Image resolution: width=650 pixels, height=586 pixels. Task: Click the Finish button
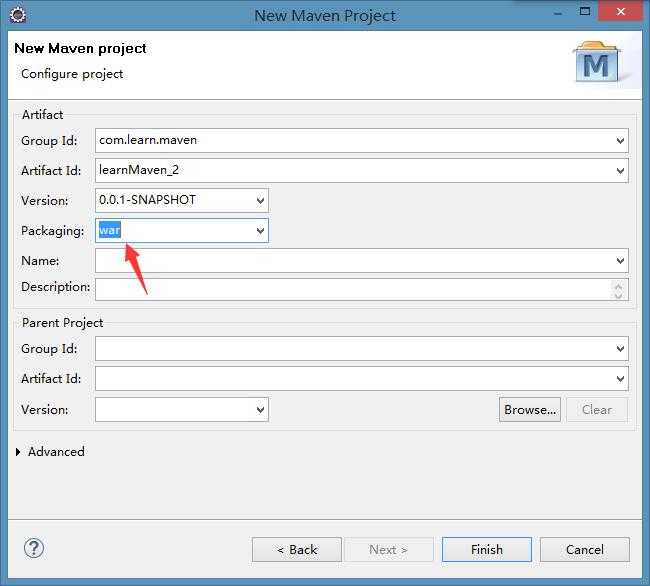coord(487,550)
